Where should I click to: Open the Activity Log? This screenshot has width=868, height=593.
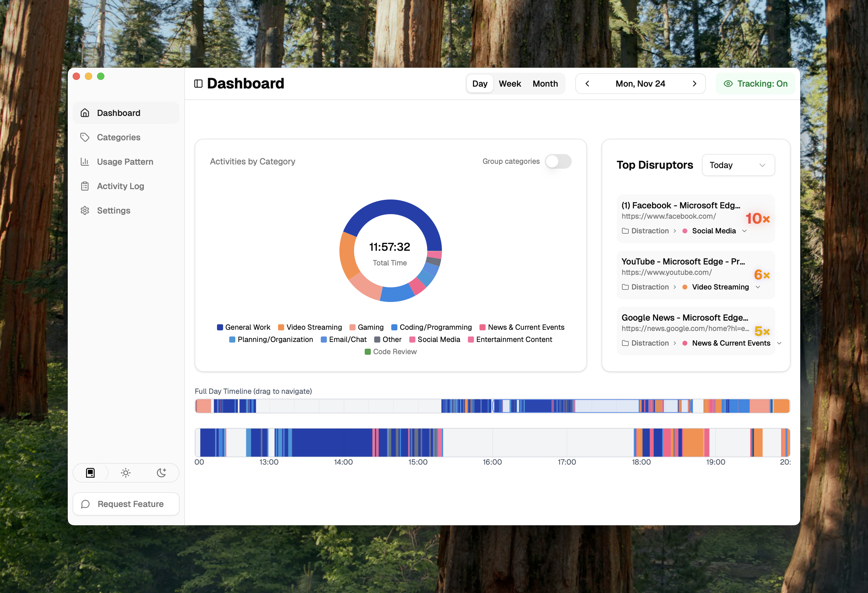(x=120, y=186)
